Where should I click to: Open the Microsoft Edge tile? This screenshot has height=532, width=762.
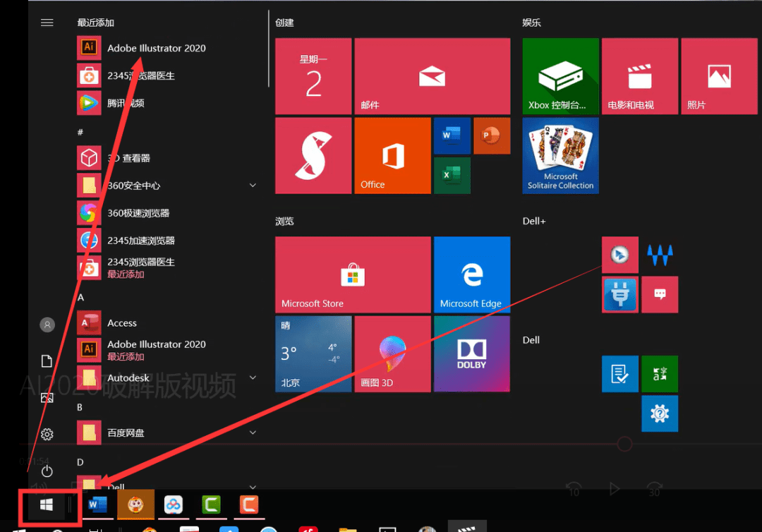pos(472,274)
